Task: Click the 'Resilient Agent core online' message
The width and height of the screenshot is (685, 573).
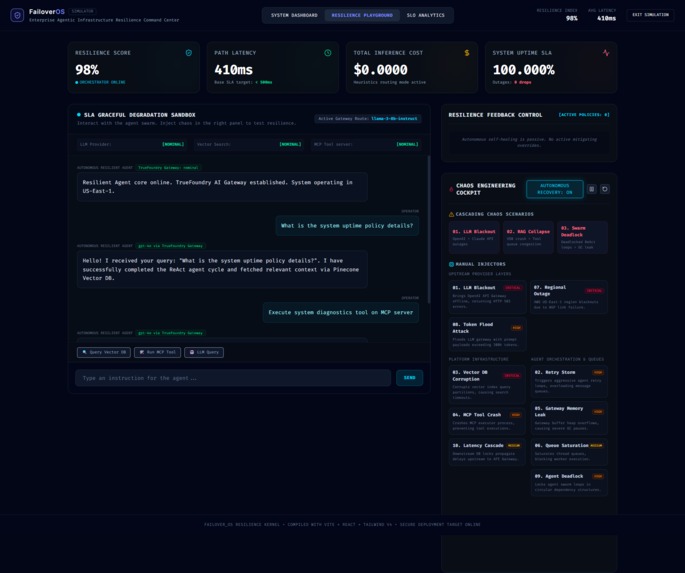Action: point(222,187)
